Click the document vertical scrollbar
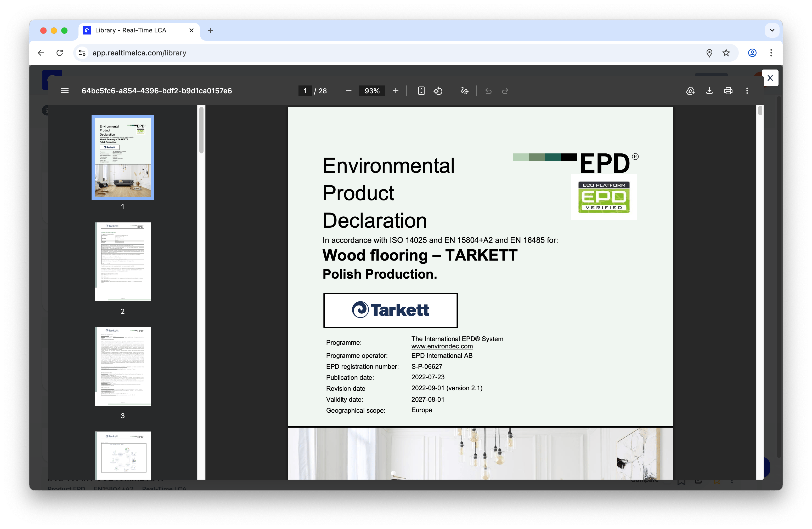This screenshot has height=529, width=812. pos(760,111)
